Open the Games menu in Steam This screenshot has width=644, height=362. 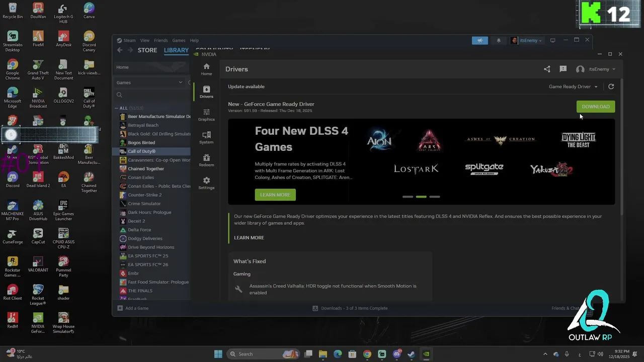click(x=179, y=40)
